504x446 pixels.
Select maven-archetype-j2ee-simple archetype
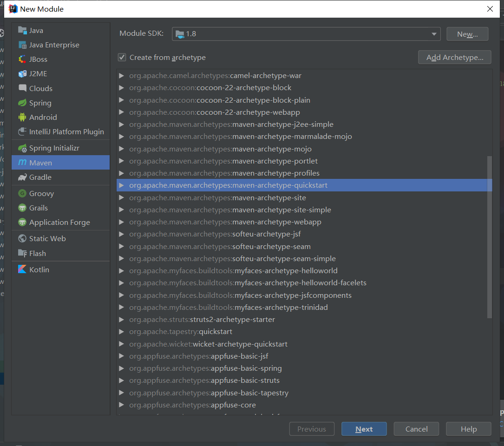(304, 125)
